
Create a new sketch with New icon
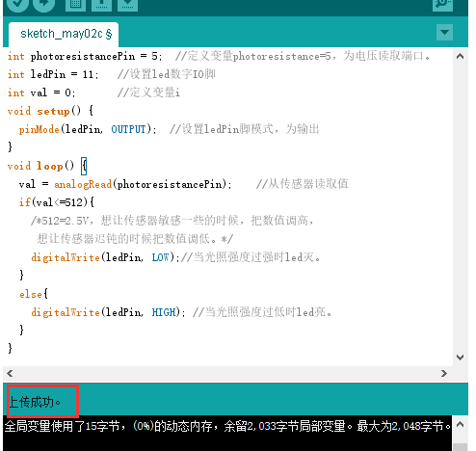coord(75,5)
